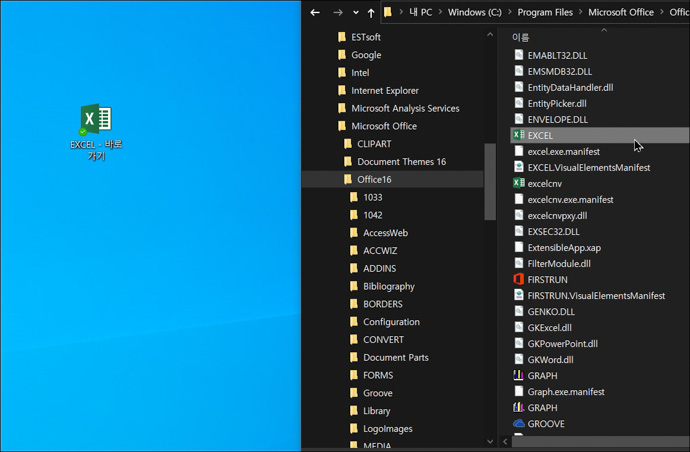Image resolution: width=690 pixels, height=452 pixels.
Task: Select excelcnvpxy.dll file icon
Action: pos(519,215)
